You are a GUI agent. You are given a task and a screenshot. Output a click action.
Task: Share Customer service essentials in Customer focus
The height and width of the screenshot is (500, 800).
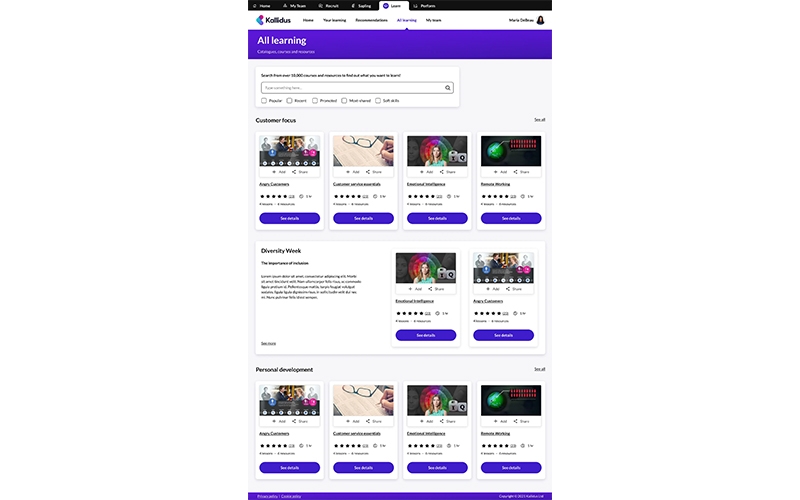(x=374, y=172)
